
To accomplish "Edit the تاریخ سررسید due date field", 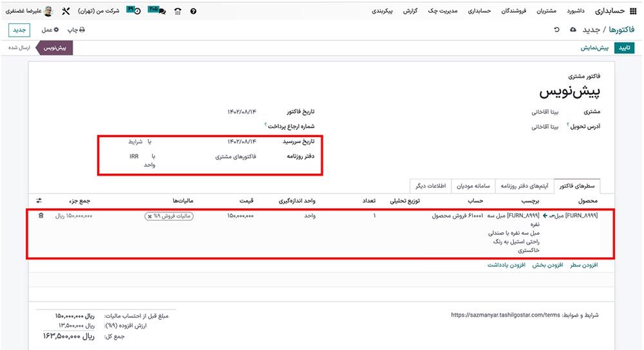I will [242, 142].
